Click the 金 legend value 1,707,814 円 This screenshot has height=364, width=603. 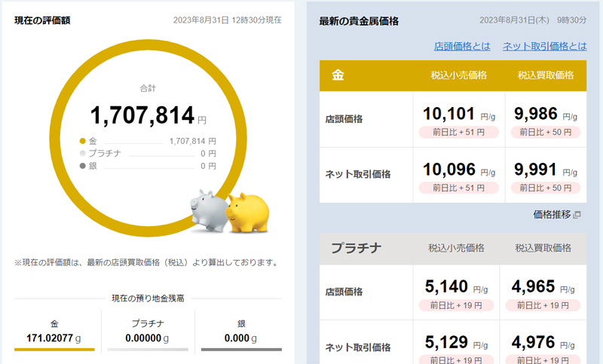tap(193, 142)
